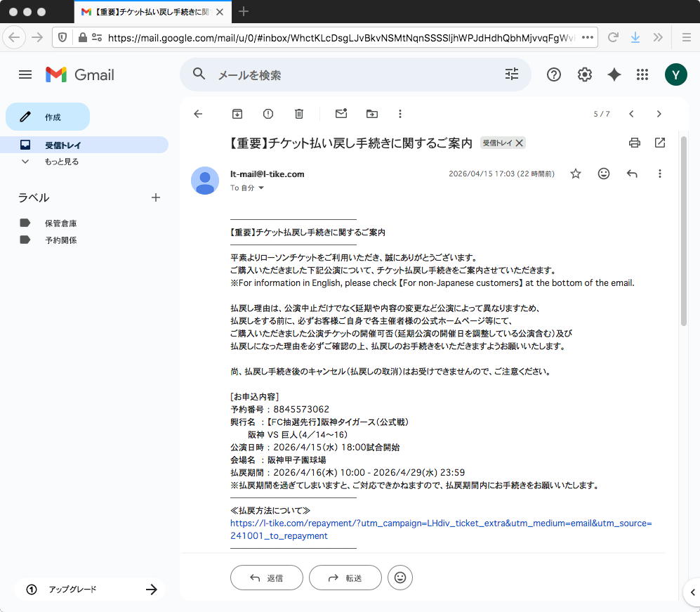Open the Y account avatar
The height and width of the screenshot is (612, 700).
(675, 74)
